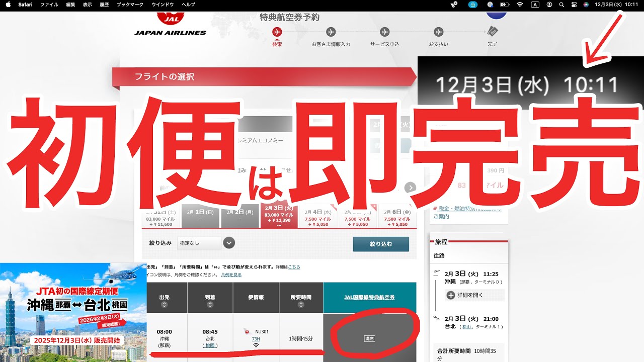Open Control Center icon
644x362 pixels.
574,4
